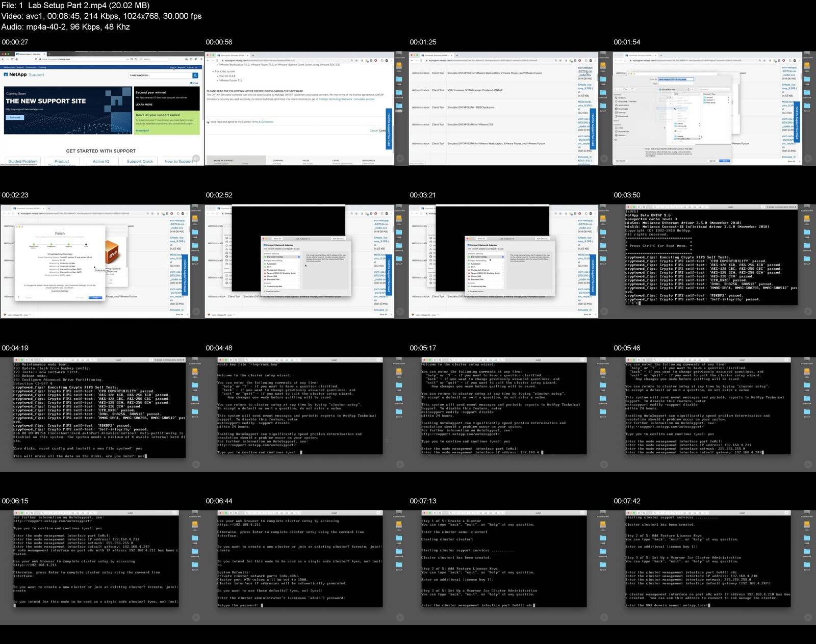816x644 pixels.
Task: Click the timestamp label '00:07:42'
Action: click(x=627, y=501)
